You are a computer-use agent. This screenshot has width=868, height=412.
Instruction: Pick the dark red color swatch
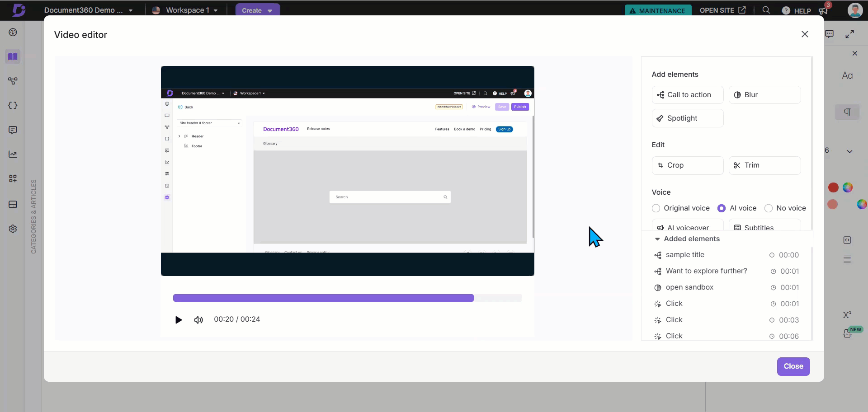click(x=833, y=187)
